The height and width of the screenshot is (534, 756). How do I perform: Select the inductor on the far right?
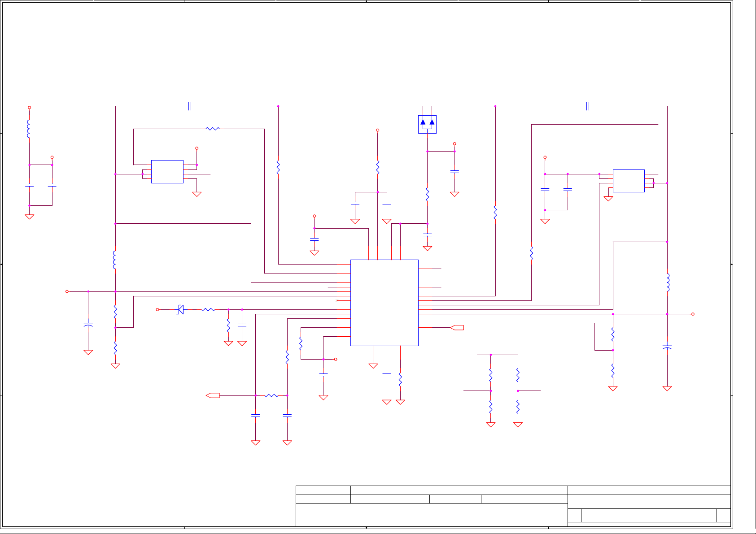[x=667, y=282]
